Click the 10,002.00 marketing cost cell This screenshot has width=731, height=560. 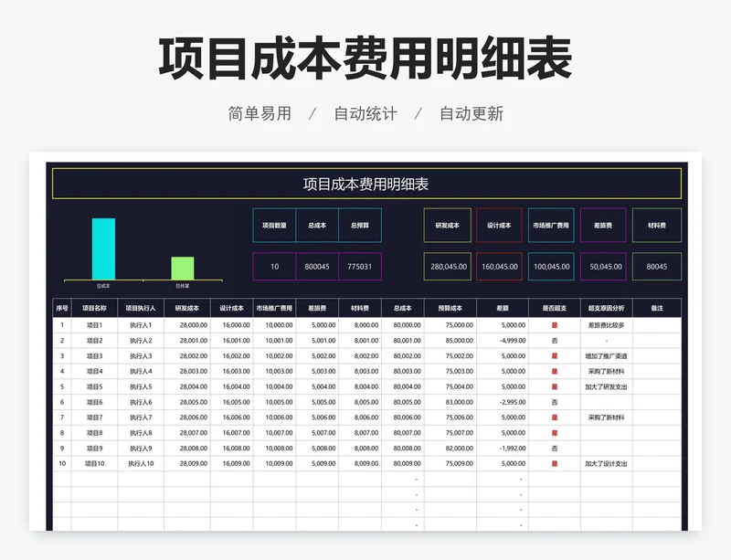click(x=275, y=355)
